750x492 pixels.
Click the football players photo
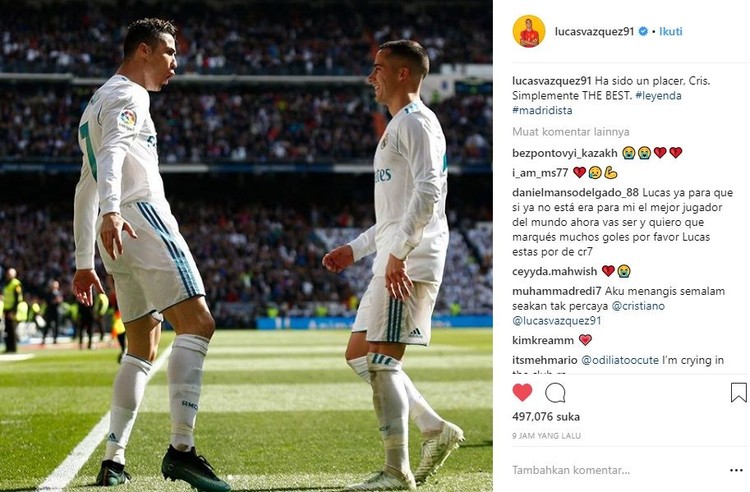pos(246,246)
